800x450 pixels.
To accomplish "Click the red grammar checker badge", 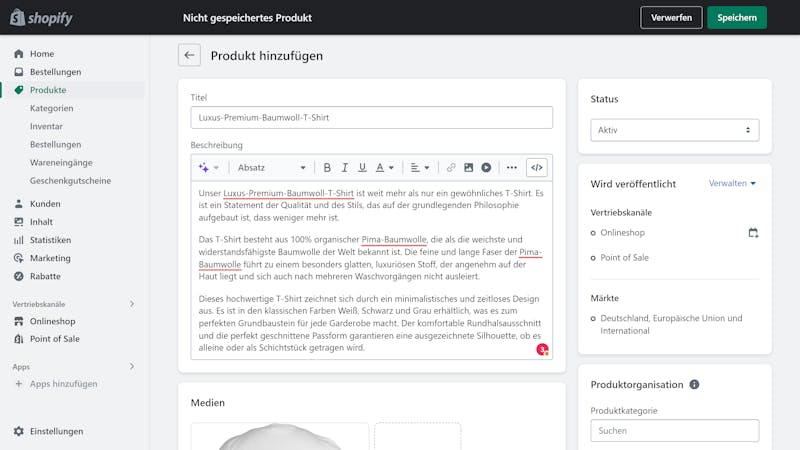I will pyautogui.click(x=542, y=349).
